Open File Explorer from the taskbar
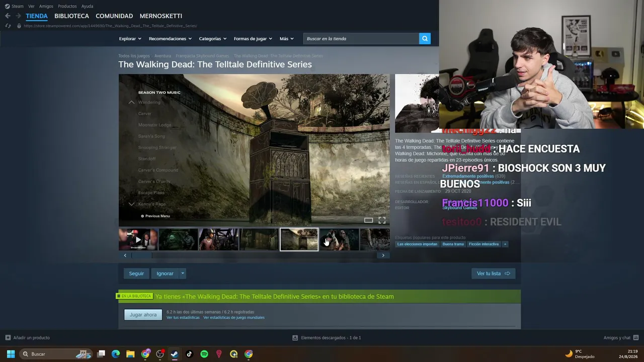 [130, 354]
